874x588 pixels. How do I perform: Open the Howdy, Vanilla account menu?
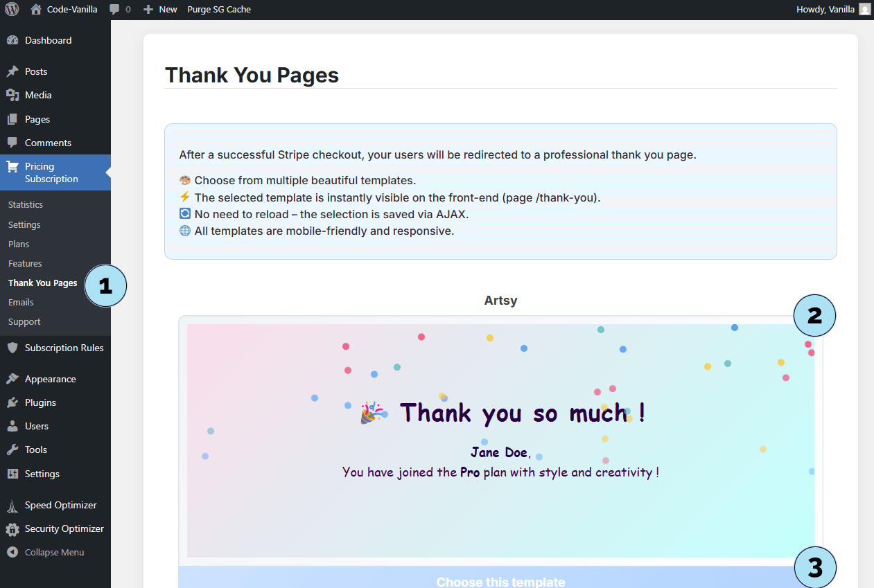coord(825,10)
